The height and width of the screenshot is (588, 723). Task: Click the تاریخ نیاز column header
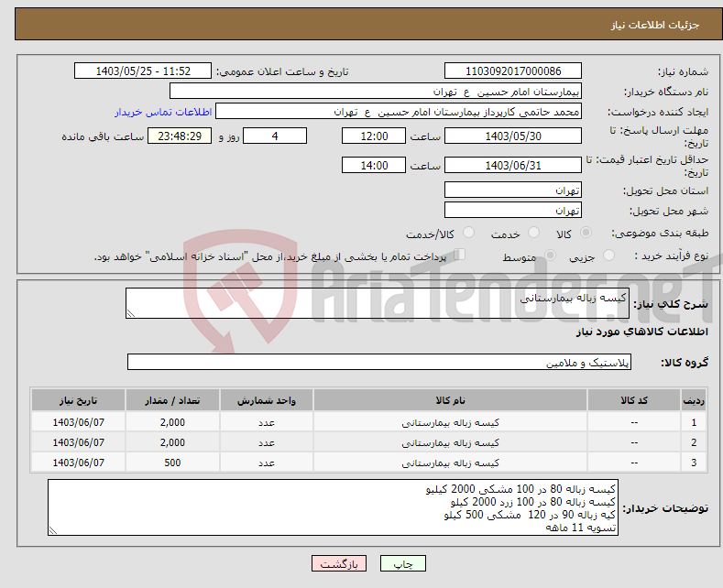point(79,400)
